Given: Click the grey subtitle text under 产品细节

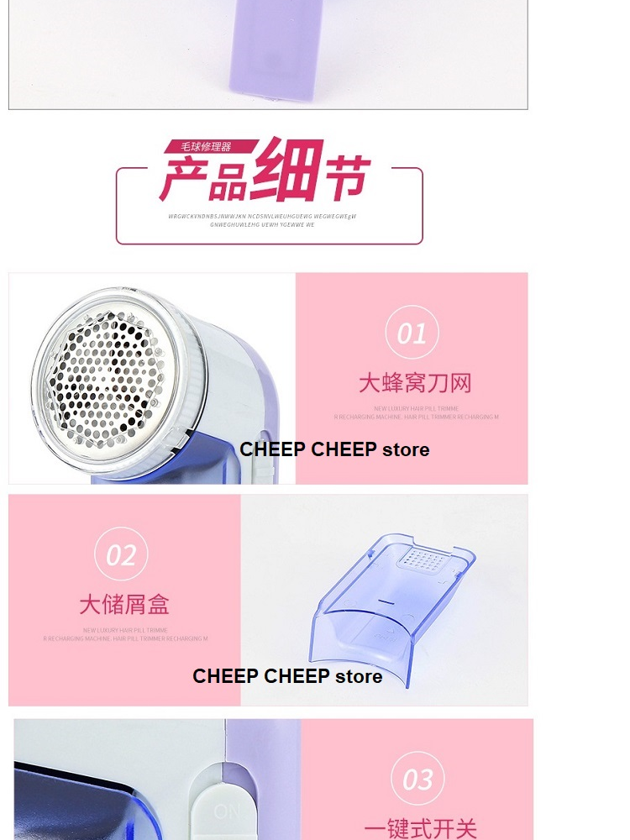Looking at the screenshot, I should click(262, 220).
